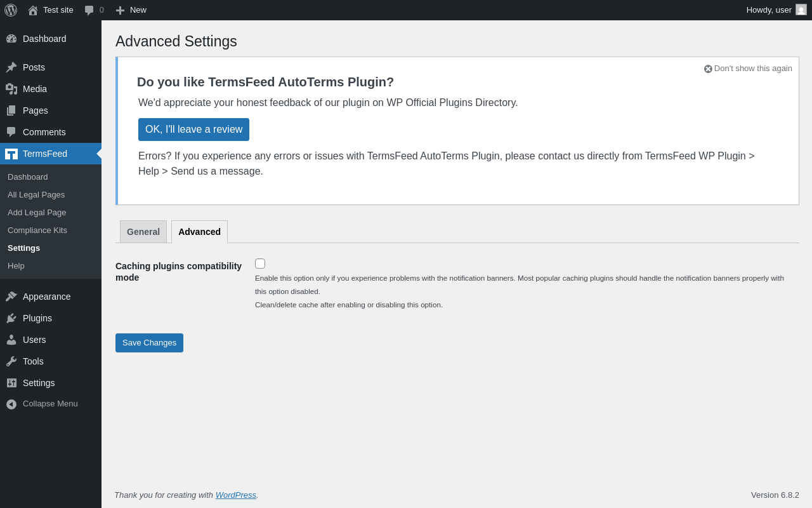This screenshot has width=812, height=508.
Task: Click the WordPress logo icon
Action: point(11,10)
